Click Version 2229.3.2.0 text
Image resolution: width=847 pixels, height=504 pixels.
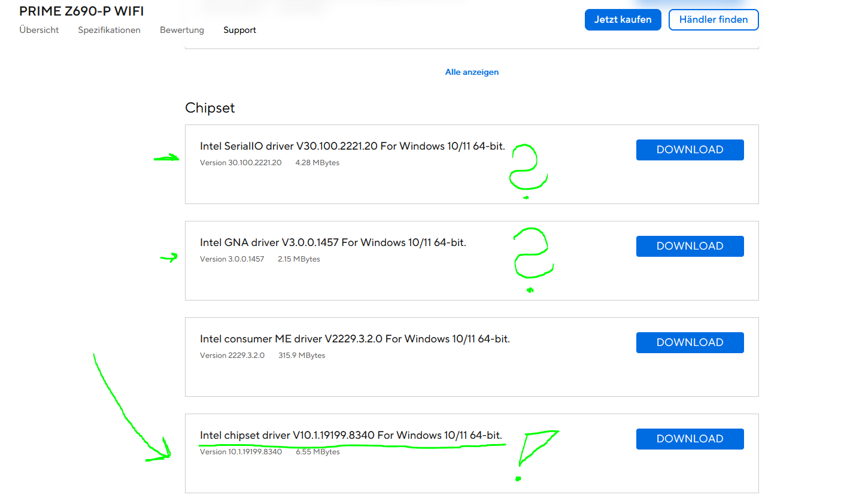point(232,356)
